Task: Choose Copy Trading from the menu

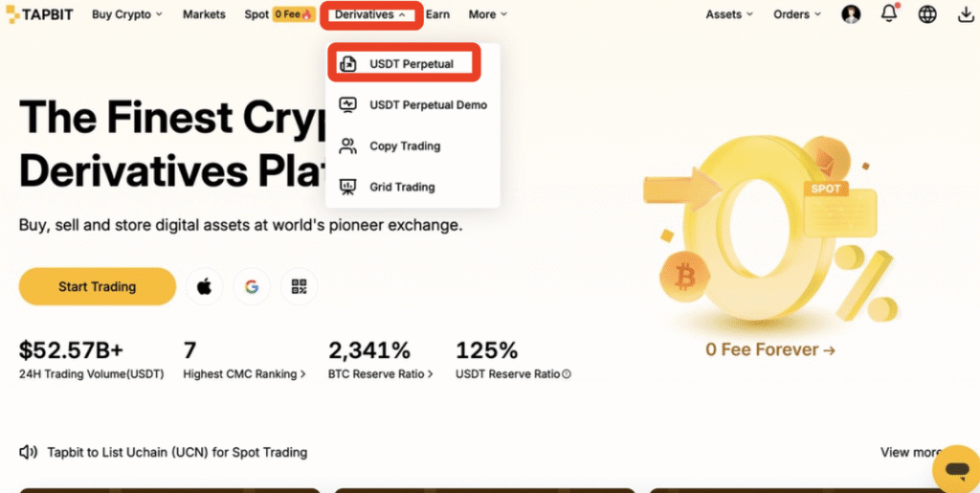Action: pos(412,146)
